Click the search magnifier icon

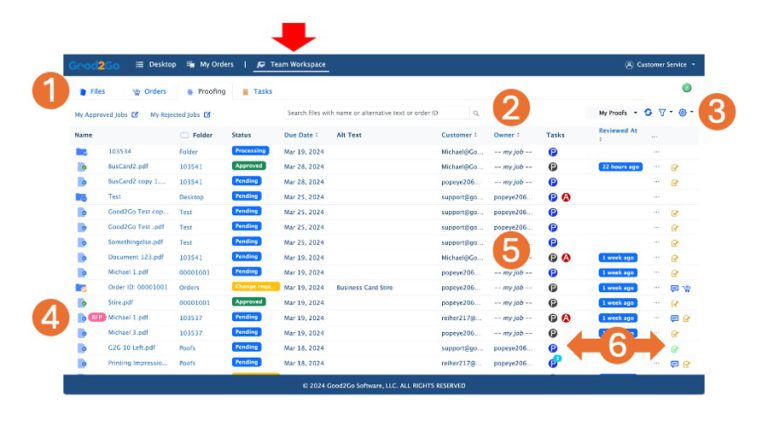[476, 113]
